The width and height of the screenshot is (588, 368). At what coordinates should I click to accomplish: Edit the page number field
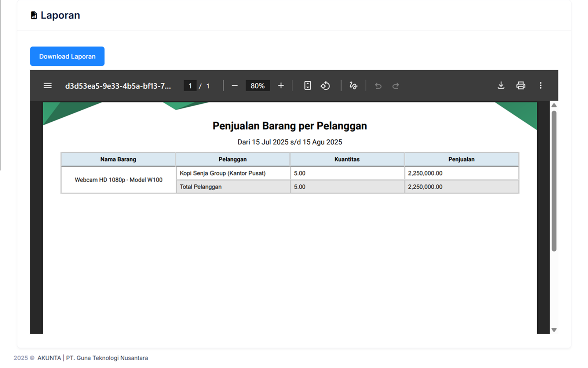(x=190, y=85)
